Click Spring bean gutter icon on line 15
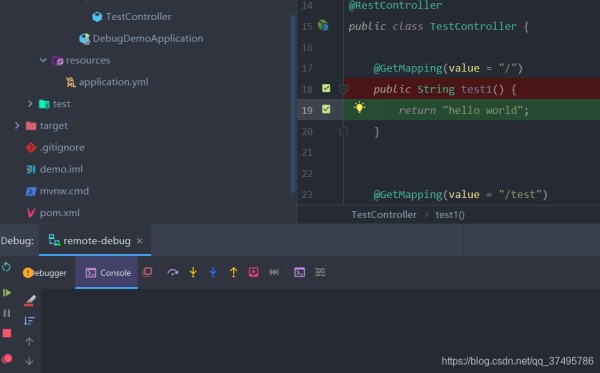 (x=323, y=25)
